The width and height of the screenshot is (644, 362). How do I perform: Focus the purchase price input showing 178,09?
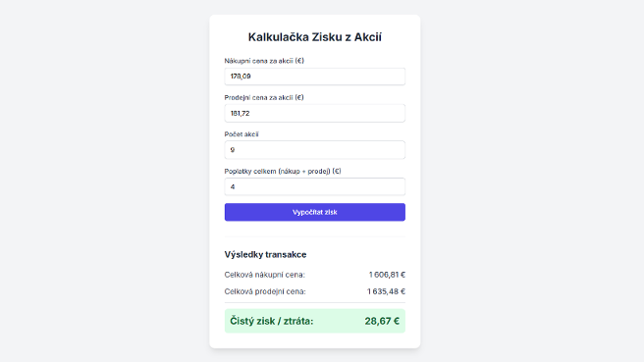pos(314,77)
